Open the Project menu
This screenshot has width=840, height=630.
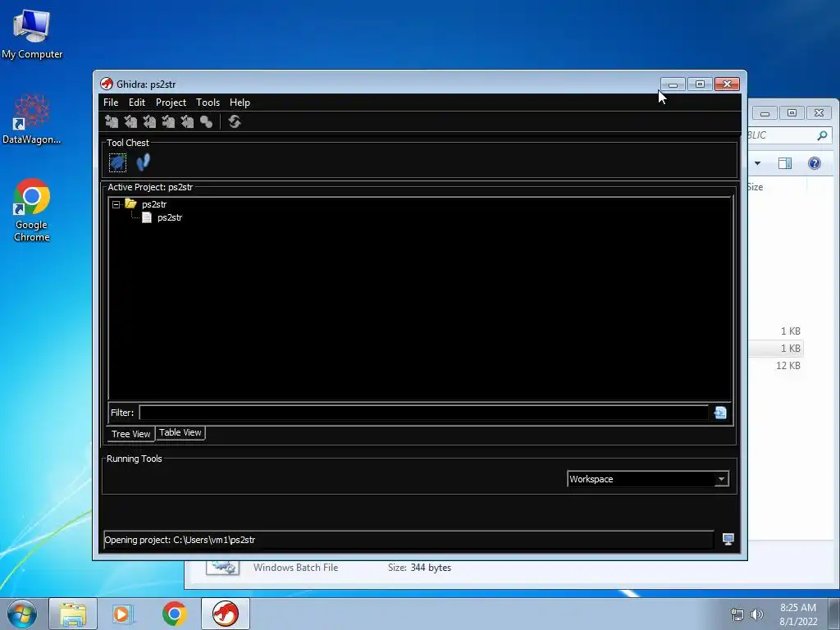[x=171, y=103]
